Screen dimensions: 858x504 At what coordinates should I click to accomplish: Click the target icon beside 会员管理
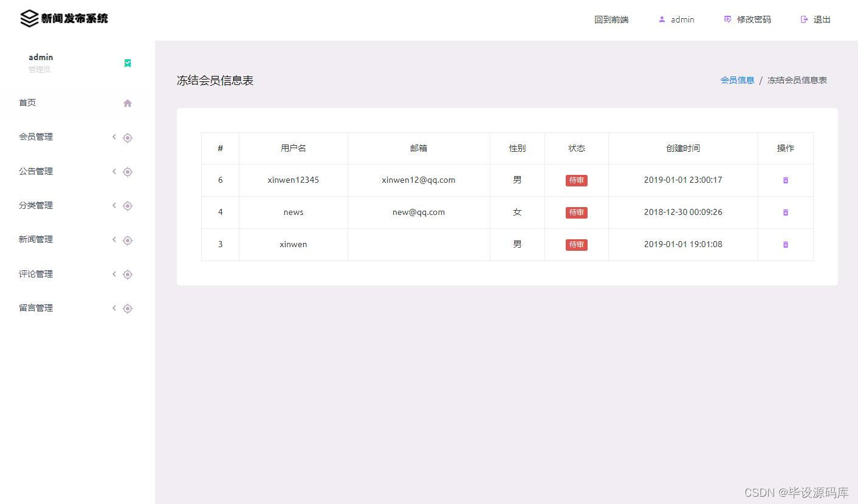[x=128, y=138]
